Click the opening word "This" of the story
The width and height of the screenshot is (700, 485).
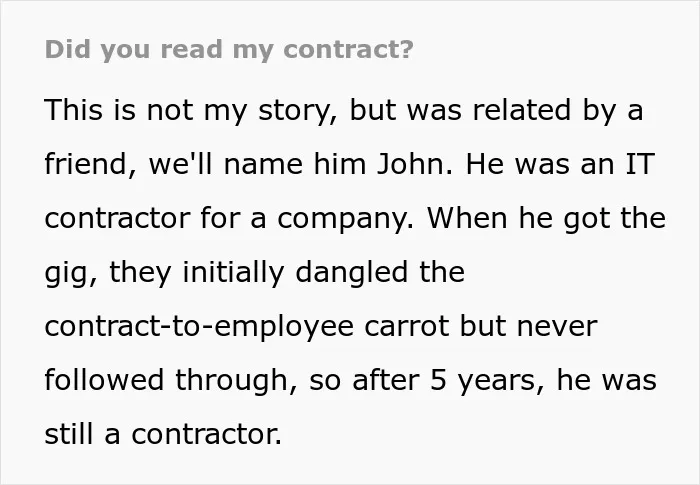tap(74, 109)
